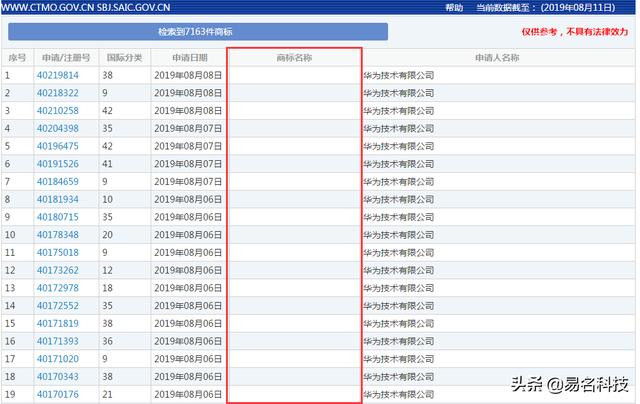640x404 pixels.
Task: Click the 申请人名称 column header
Action: [497, 58]
